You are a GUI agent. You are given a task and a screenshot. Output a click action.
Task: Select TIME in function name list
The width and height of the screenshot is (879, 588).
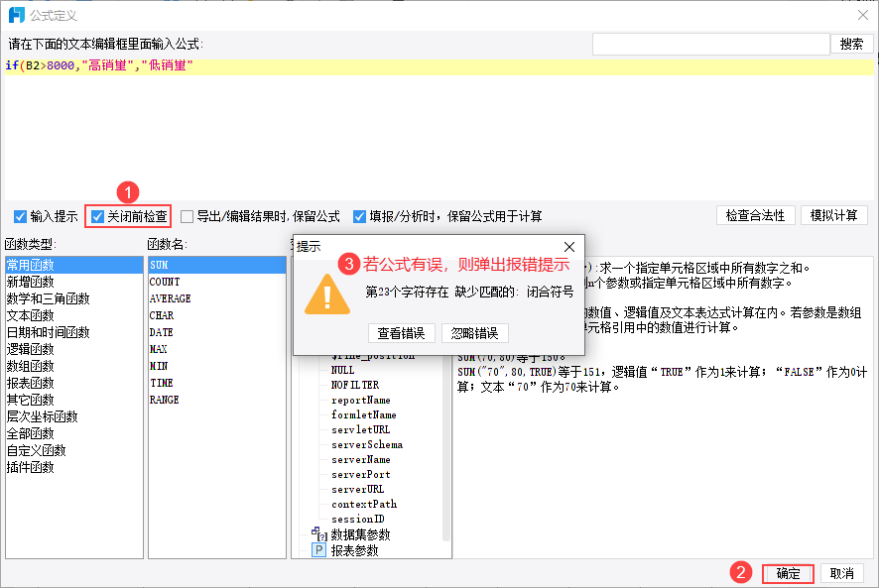pyautogui.click(x=217, y=383)
